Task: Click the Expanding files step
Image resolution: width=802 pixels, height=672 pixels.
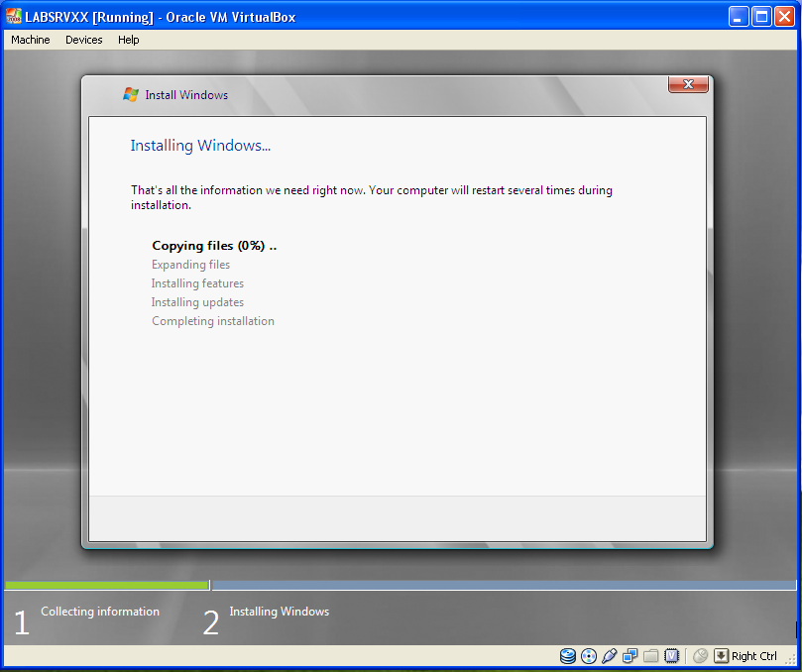Action: [x=190, y=265]
